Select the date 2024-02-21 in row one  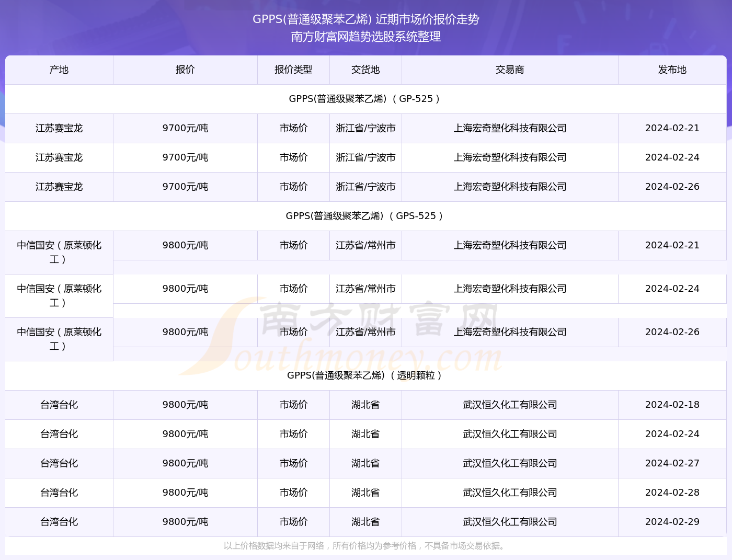672,128
